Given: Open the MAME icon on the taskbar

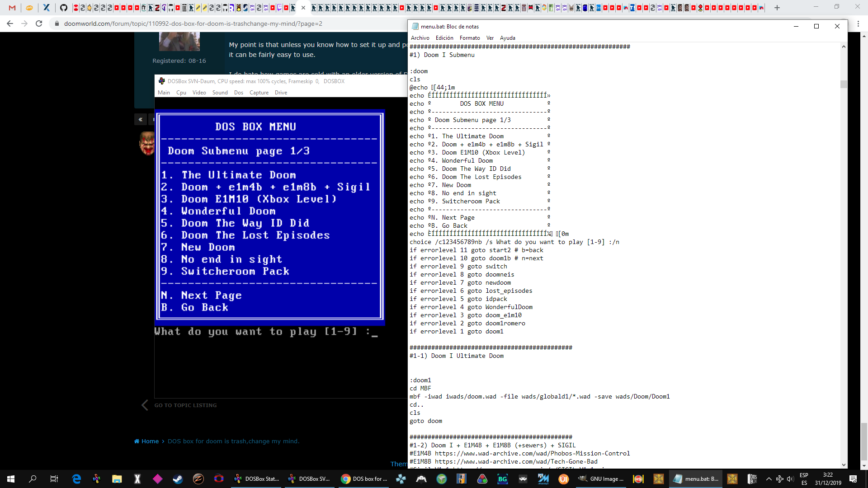Looking at the screenshot, I should tap(543, 479).
